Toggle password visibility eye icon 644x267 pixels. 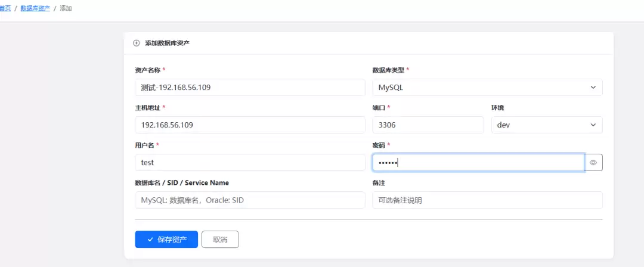593,163
